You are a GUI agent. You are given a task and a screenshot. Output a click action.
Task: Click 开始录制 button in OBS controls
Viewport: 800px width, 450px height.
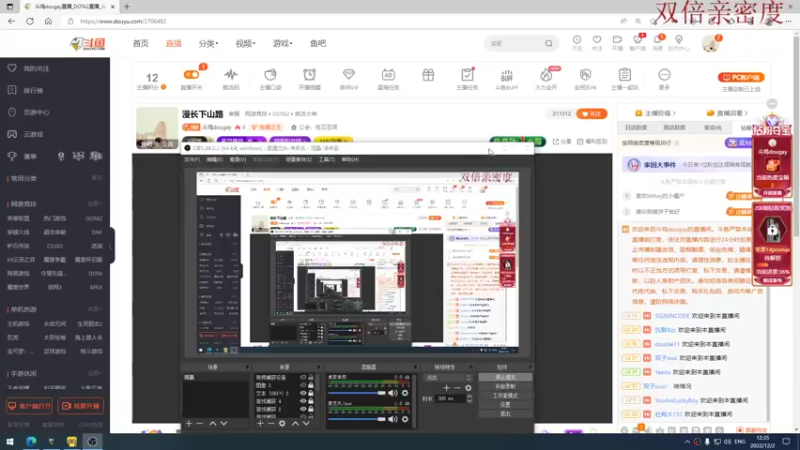tap(505, 387)
